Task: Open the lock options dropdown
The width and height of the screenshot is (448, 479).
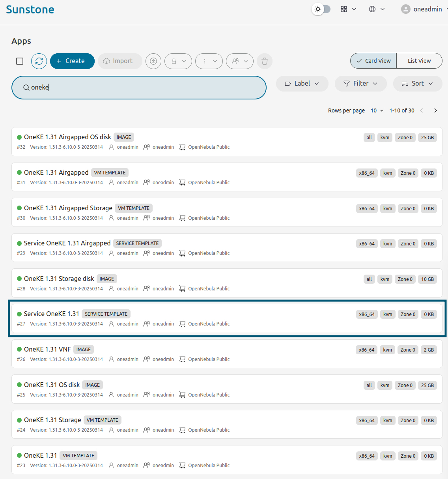Action: coord(178,61)
